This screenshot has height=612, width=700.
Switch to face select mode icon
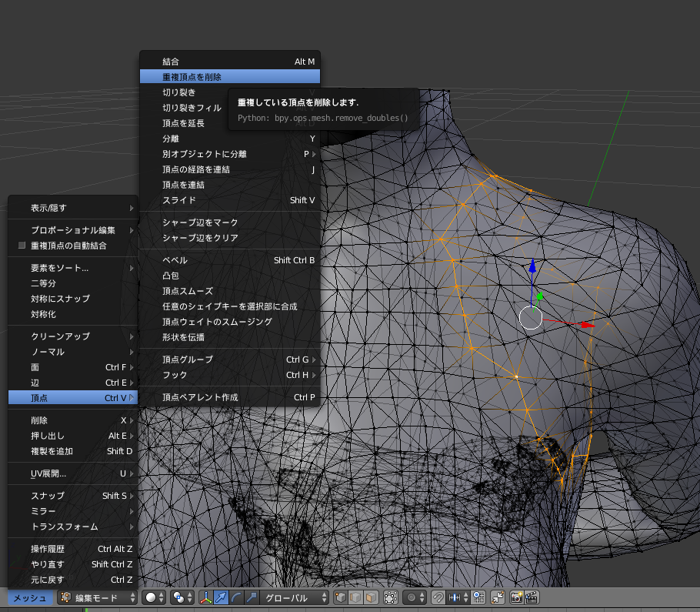371,597
